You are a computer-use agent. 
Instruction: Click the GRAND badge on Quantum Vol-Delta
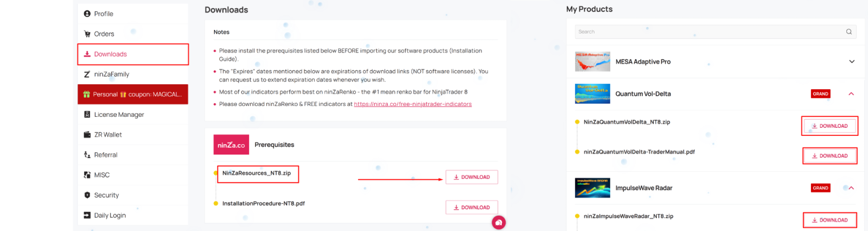pyautogui.click(x=820, y=93)
